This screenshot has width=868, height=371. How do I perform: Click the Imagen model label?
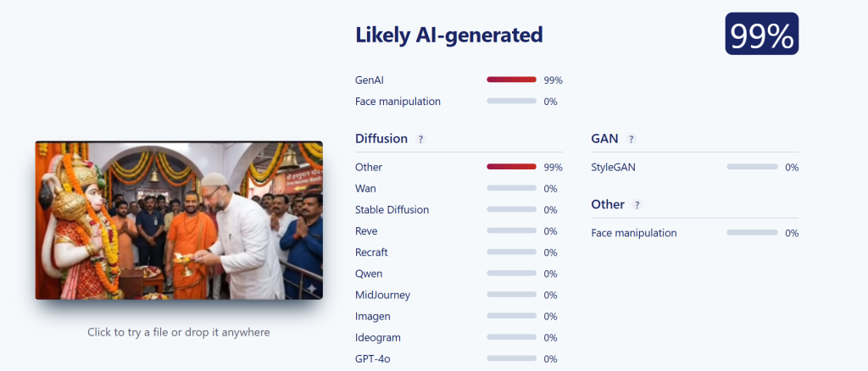pos(373,317)
